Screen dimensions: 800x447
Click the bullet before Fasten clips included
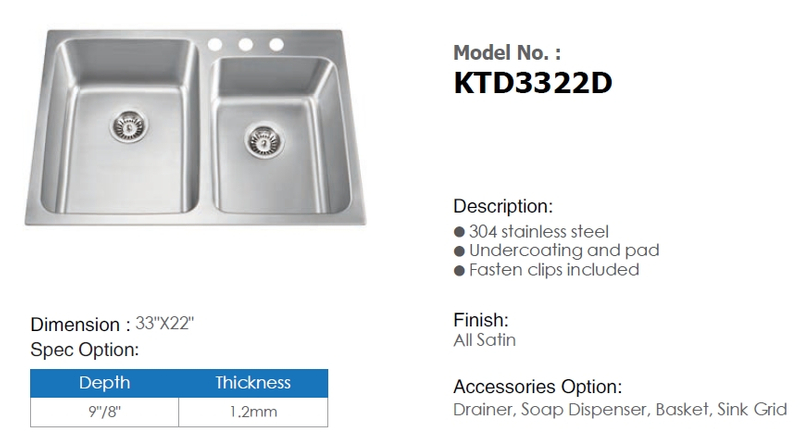coord(459,270)
